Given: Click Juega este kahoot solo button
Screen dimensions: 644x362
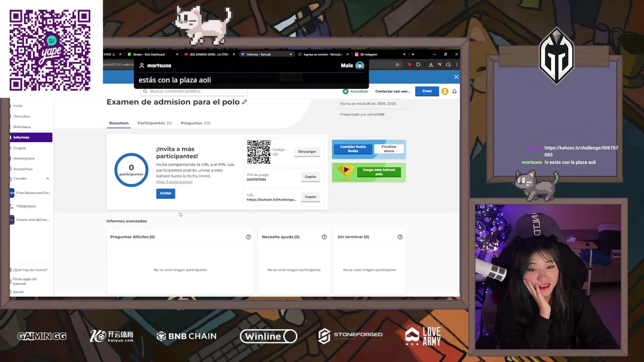Looking at the screenshot, I should tap(379, 171).
